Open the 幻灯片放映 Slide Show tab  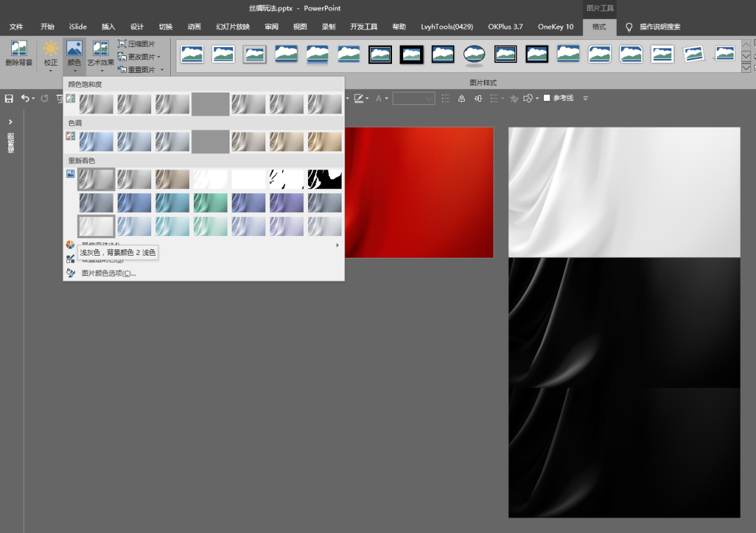(232, 27)
